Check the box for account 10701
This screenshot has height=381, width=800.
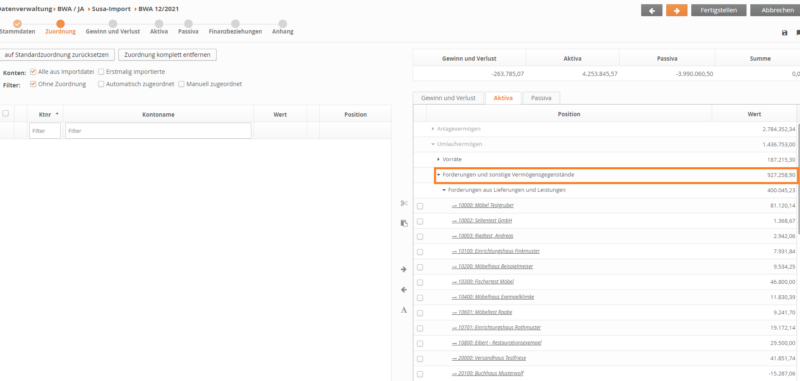[420, 328]
